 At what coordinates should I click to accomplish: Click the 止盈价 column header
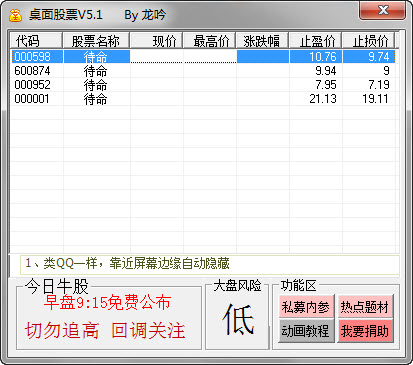[x=315, y=41]
